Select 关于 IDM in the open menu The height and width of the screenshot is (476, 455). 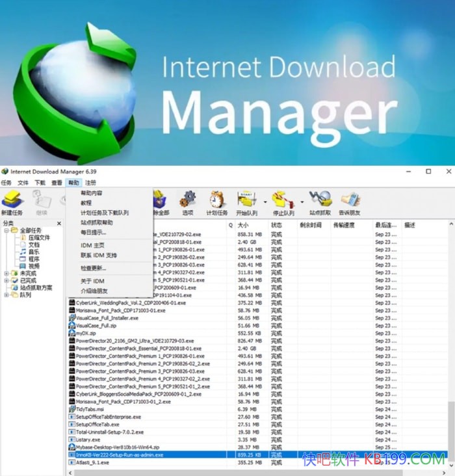[x=92, y=281]
